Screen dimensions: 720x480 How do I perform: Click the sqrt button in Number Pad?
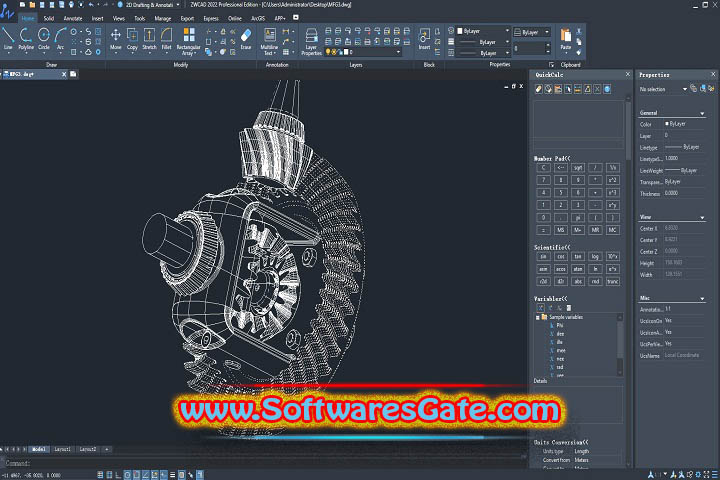(578, 168)
